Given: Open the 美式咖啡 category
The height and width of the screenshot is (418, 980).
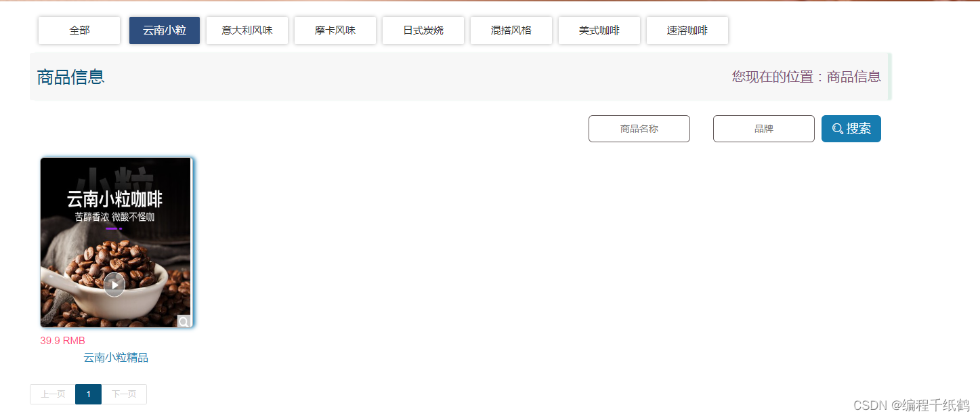Looking at the screenshot, I should (599, 30).
